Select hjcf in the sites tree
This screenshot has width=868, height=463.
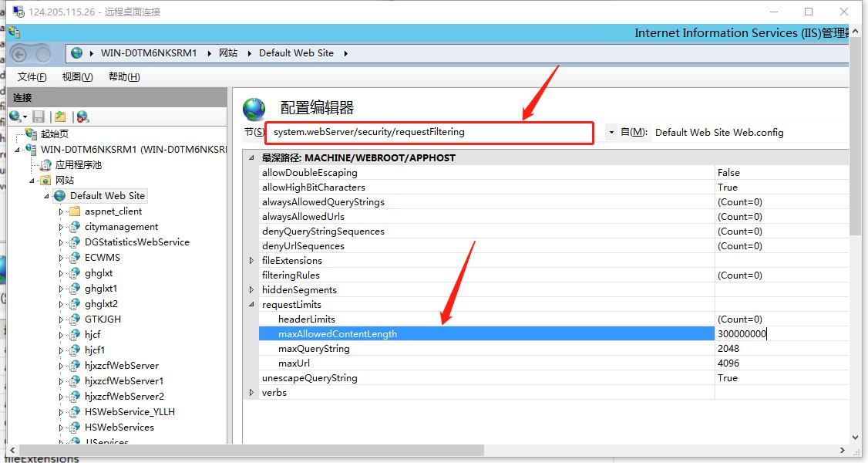tap(93, 334)
